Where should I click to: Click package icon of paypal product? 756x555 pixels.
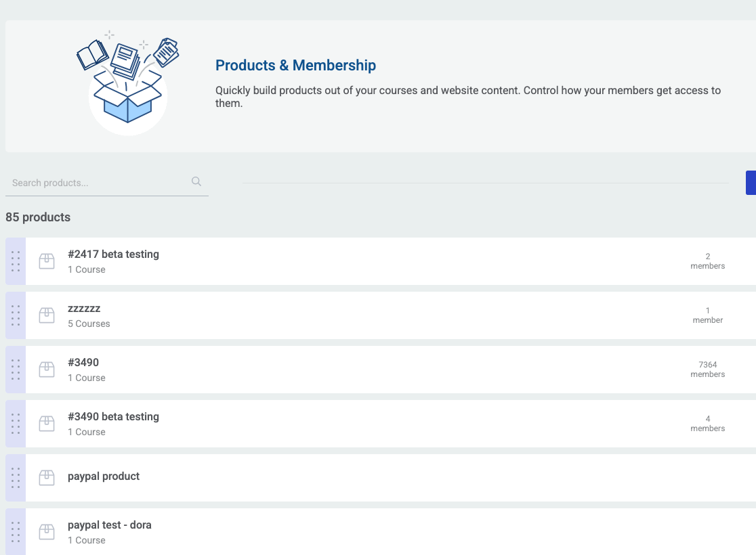(47, 478)
